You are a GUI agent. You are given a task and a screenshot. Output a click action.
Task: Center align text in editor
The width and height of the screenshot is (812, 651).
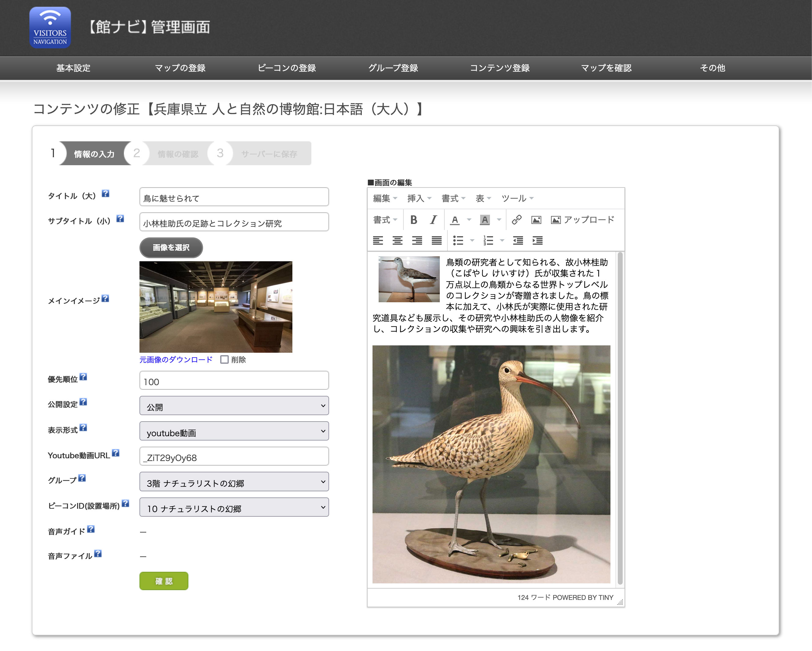coord(397,240)
